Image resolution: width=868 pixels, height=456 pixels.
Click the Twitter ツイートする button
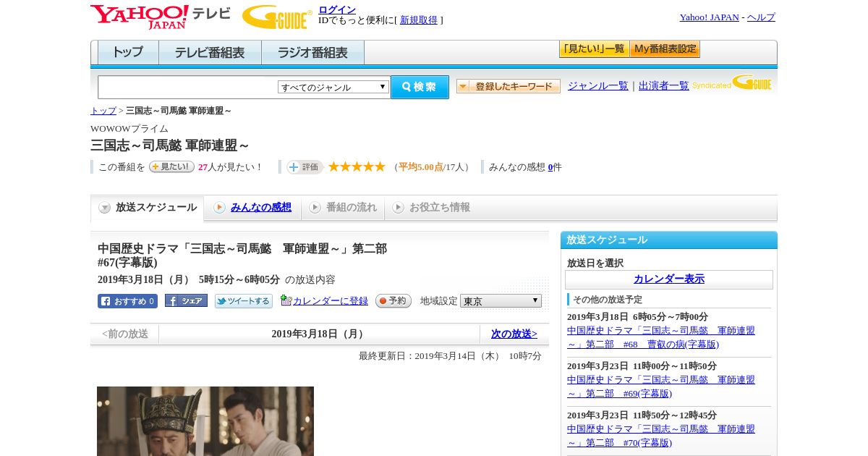(x=244, y=301)
